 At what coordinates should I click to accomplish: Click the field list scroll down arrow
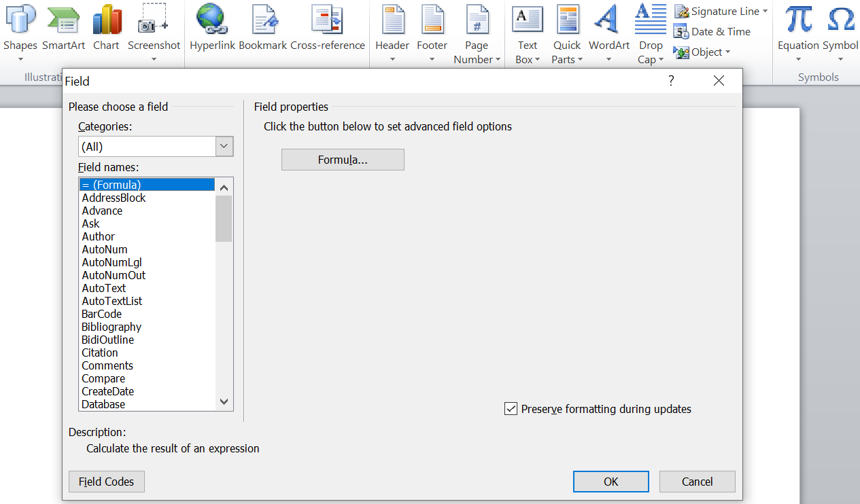tap(224, 402)
